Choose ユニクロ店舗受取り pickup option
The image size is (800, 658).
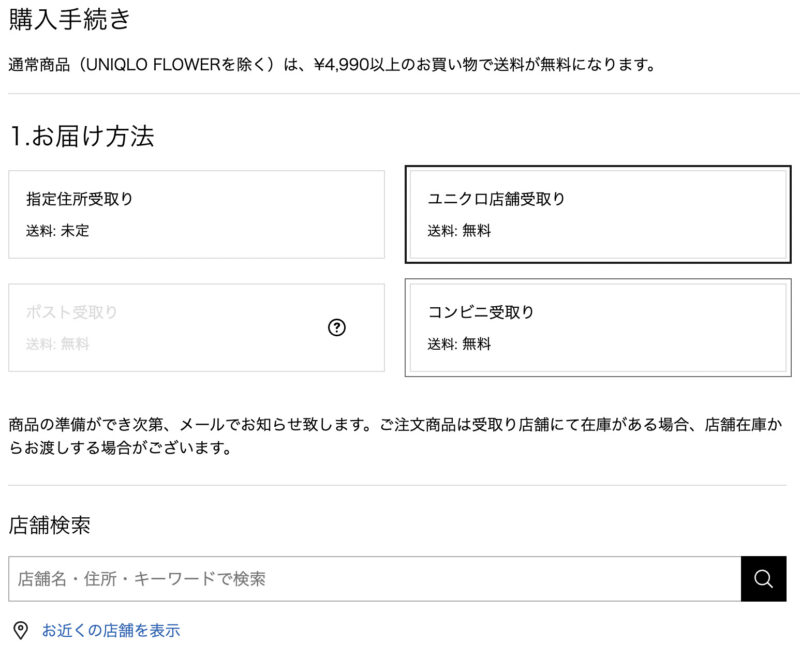click(598, 214)
